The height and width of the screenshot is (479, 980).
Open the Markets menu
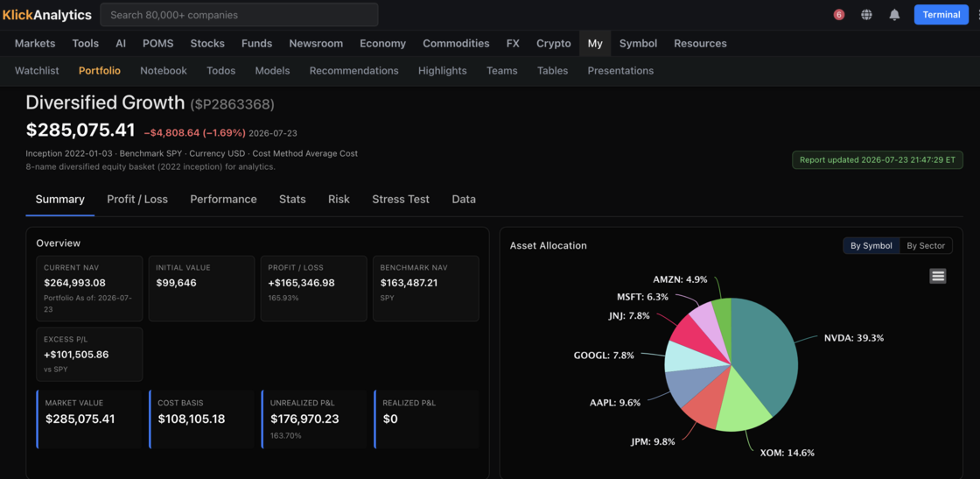point(35,43)
